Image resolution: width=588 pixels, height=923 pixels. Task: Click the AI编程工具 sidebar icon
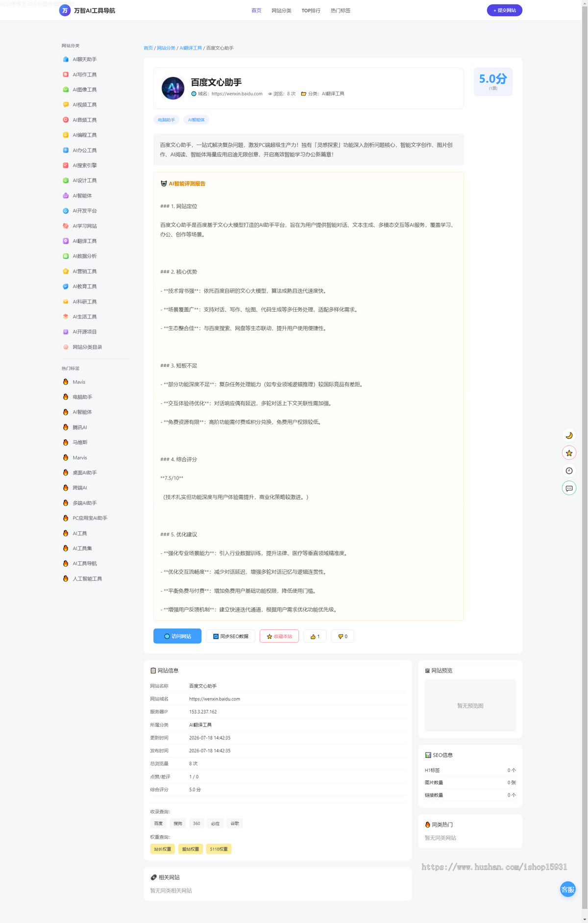[66, 135]
